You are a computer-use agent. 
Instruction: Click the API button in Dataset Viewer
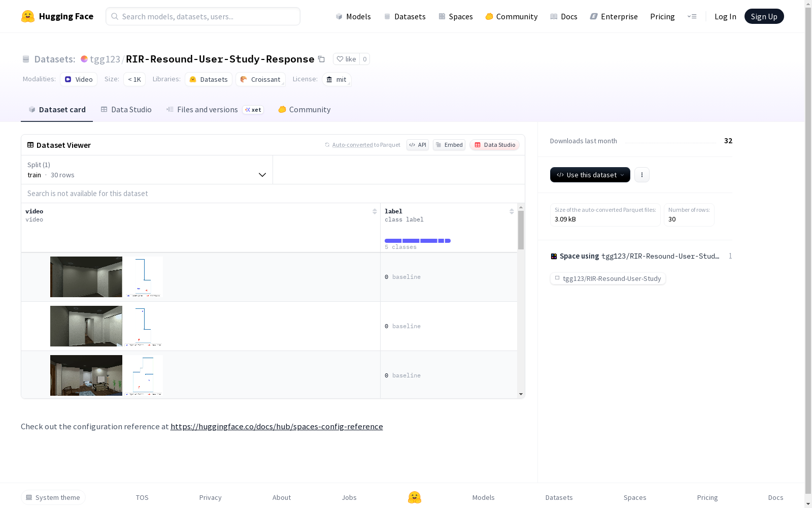pyautogui.click(x=418, y=145)
